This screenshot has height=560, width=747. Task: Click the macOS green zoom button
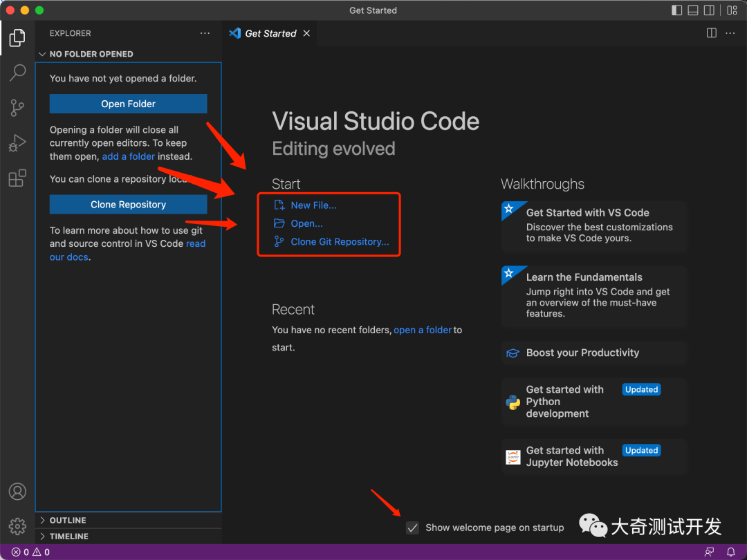pos(39,10)
